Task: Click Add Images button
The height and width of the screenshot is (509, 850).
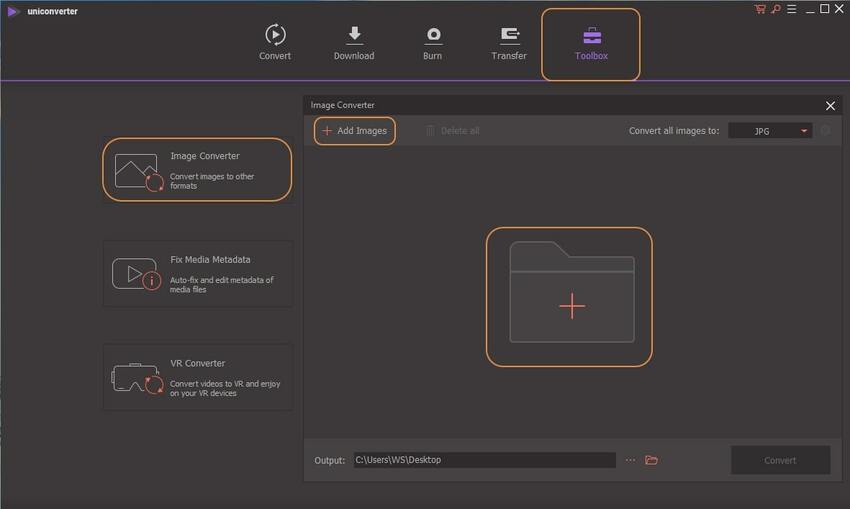Action: [355, 131]
